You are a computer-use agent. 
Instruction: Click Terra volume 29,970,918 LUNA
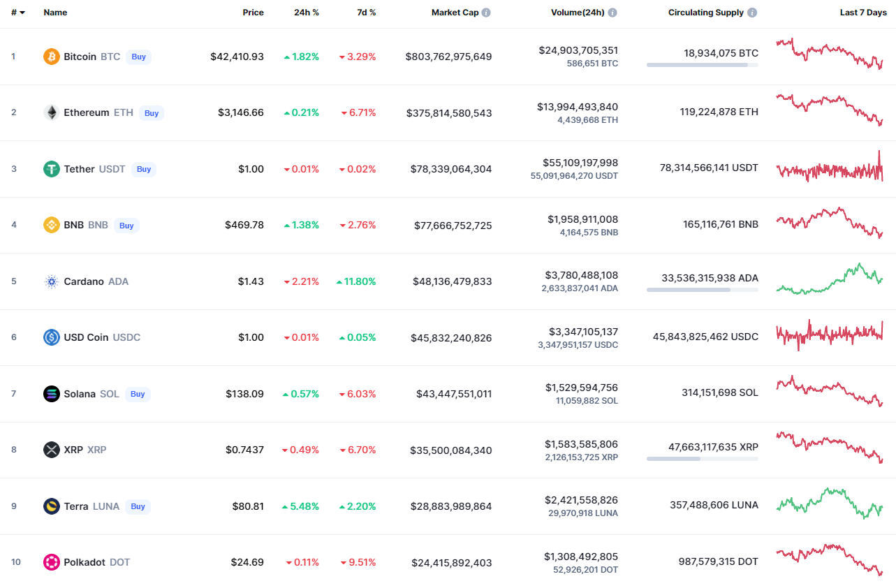[x=583, y=513]
